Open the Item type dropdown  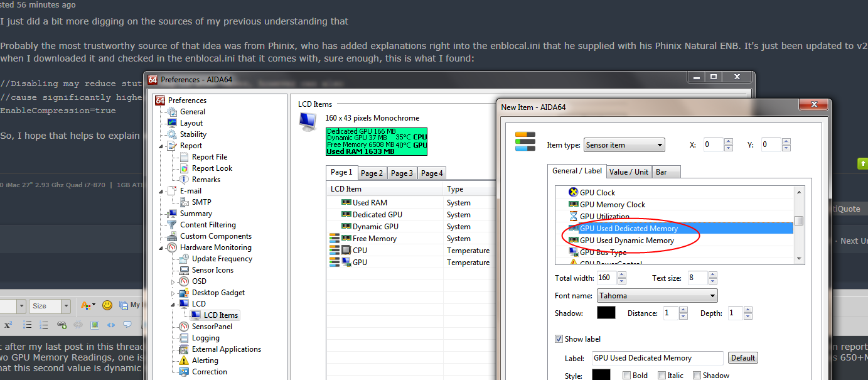coord(624,145)
